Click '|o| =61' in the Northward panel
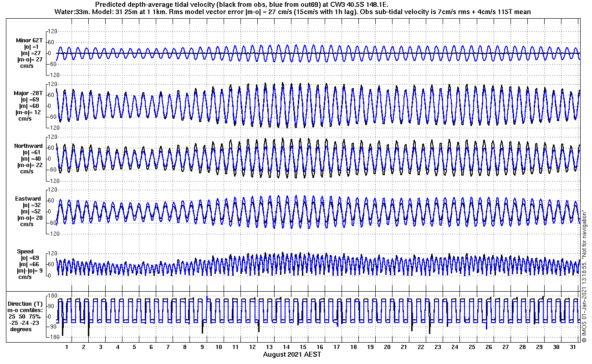This screenshot has height=364, width=592. point(32,152)
